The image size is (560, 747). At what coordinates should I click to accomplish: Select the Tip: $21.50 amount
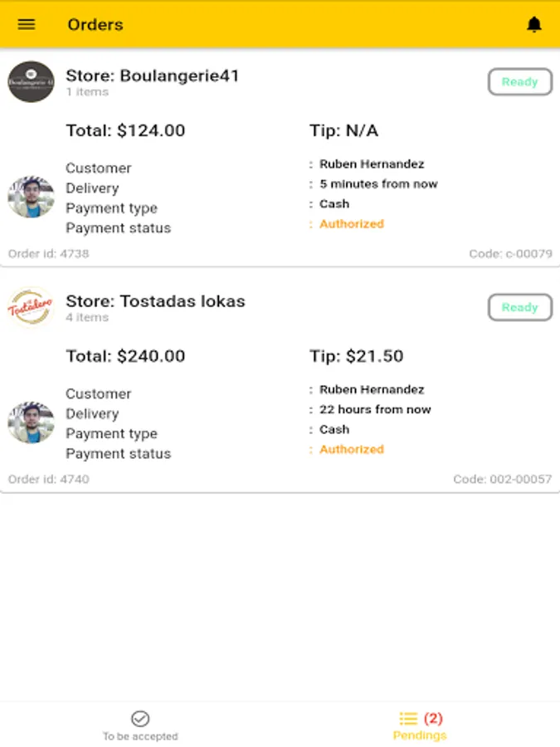click(x=357, y=356)
